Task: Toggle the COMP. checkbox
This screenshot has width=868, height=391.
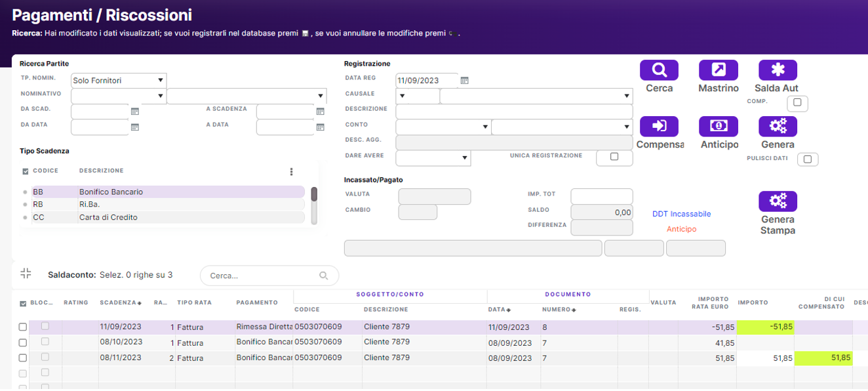Action: click(797, 103)
